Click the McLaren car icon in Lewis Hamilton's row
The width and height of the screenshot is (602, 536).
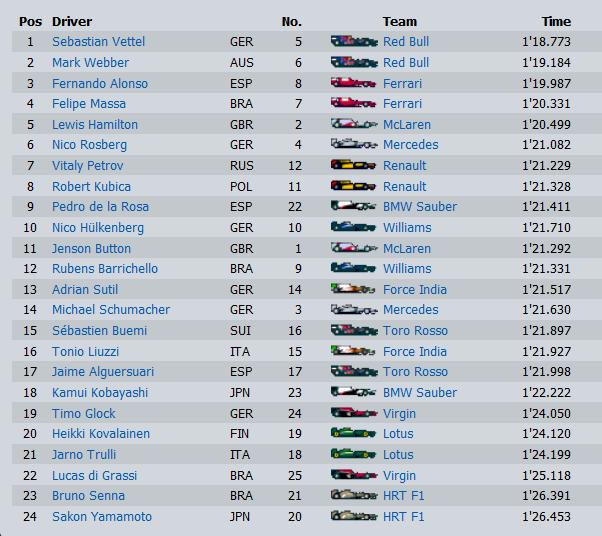pos(354,124)
